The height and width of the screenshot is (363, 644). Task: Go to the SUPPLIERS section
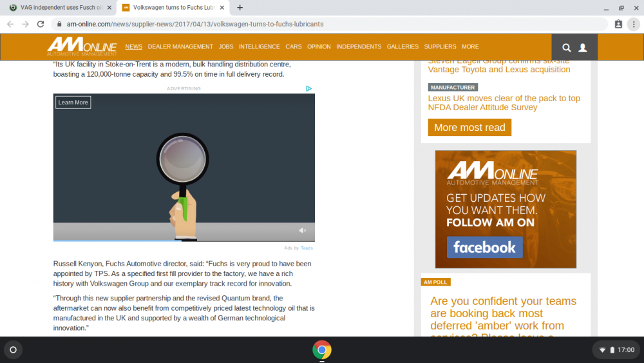pos(440,47)
